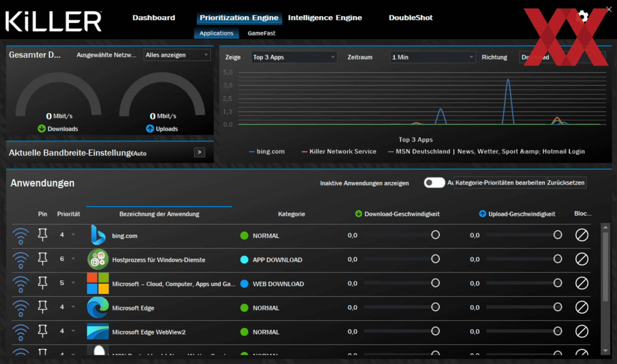Viewport: 617px width, 364px height.
Task: Open priority dropdown for Hostprozess row
Action: (73, 259)
